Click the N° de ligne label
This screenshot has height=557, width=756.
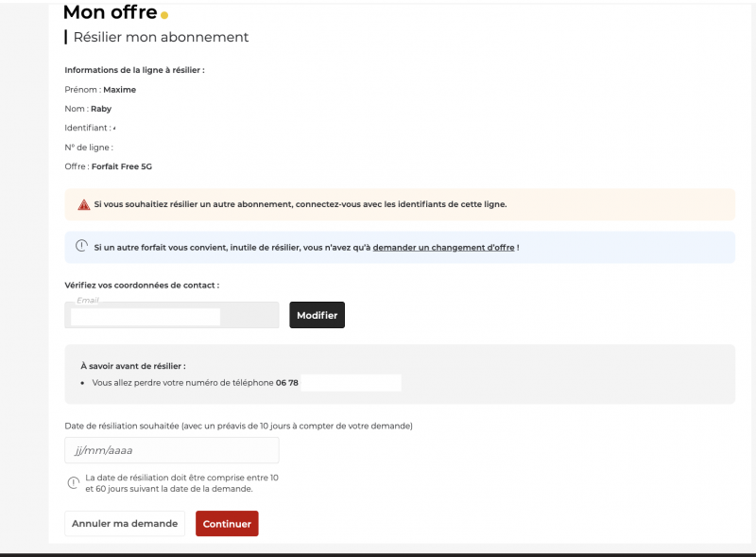(x=88, y=148)
